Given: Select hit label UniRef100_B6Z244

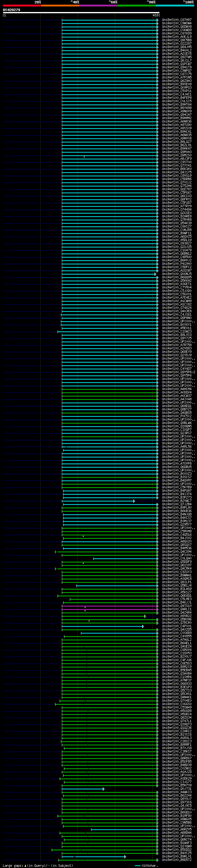Looking at the screenshot, I should click(176, 796).
